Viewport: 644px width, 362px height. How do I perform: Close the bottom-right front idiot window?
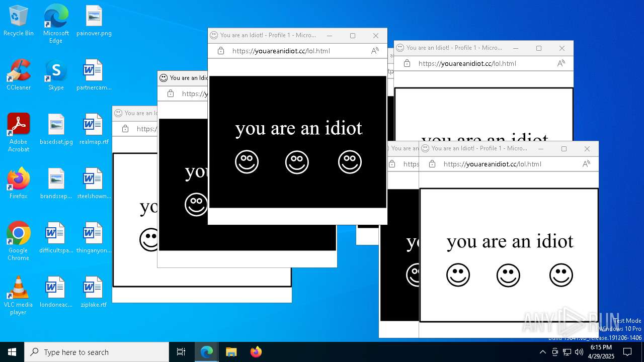pyautogui.click(x=587, y=148)
